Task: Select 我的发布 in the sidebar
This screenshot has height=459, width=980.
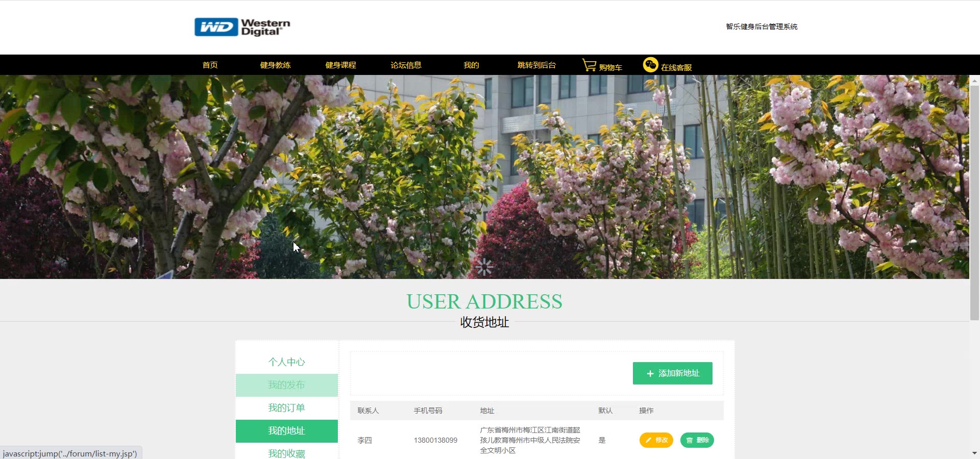Action: pos(287,385)
